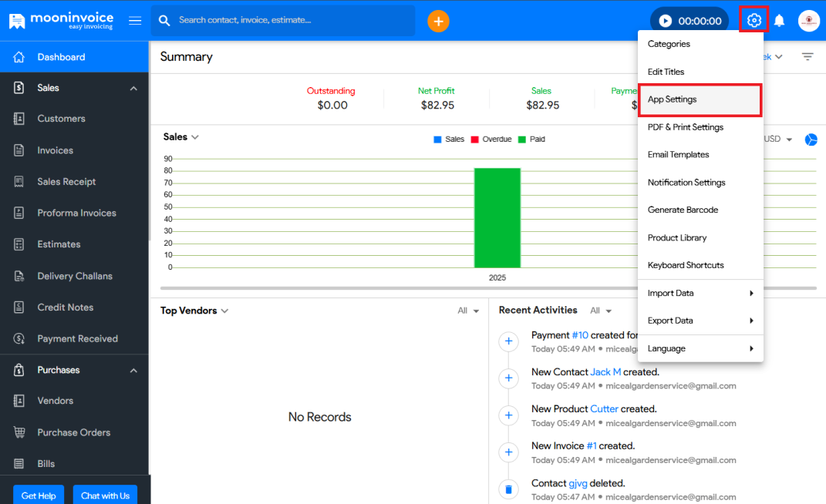This screenshot has width=826, height=504.
Task: Click the search magnifier icon
Action: click(164, 21)
